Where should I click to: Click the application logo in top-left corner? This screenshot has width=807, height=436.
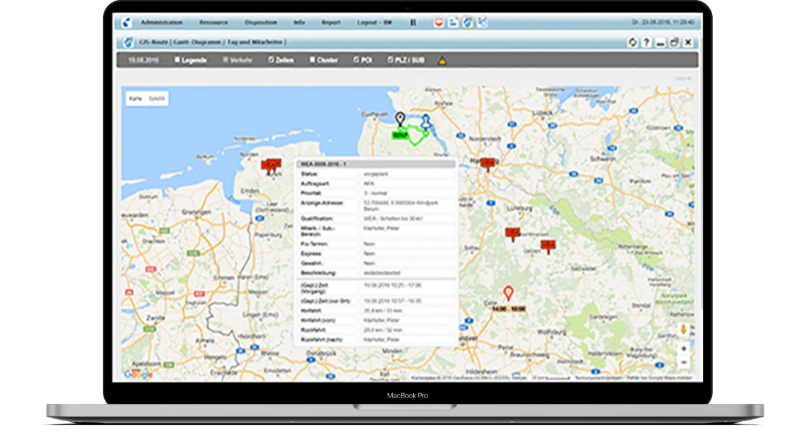pos(126,23)
